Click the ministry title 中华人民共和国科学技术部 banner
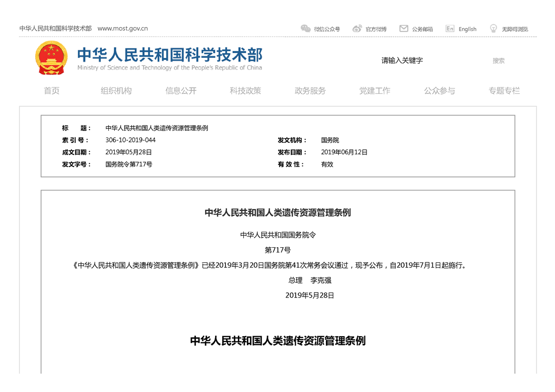This screenshot has width=555, height=392. (170, 55)
